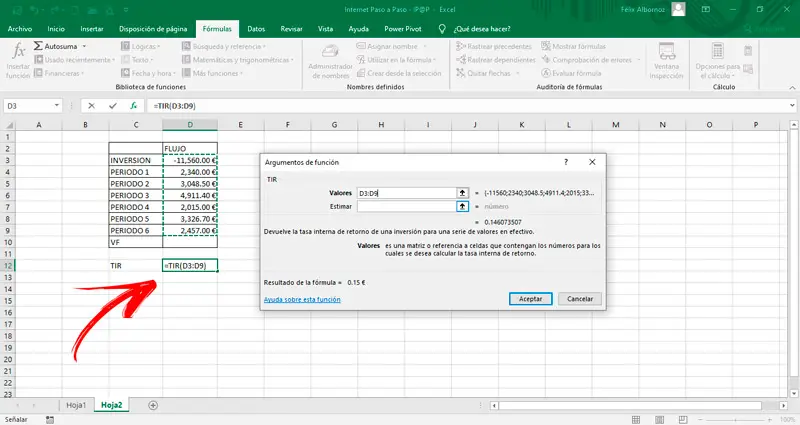Screen dimensions: 800x425
Task: Confirm entry with formula bar checkmark
Action: pyautogui.click(x=113, y=105)
